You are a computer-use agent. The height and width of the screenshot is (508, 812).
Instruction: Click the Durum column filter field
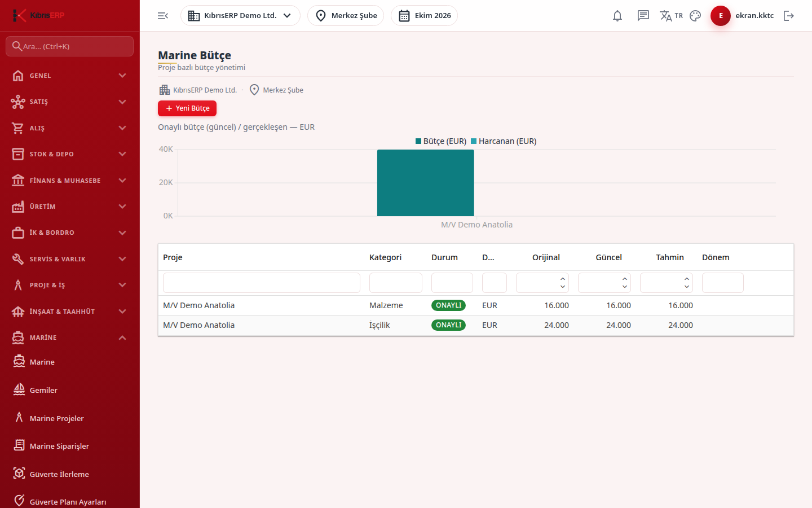(x=452, y=283)
